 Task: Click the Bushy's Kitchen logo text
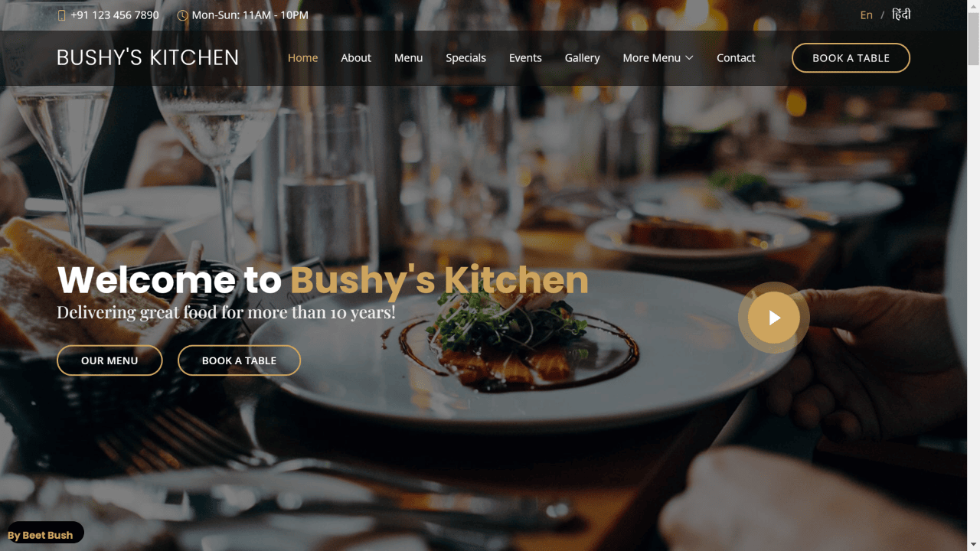pyautogui.click(x=148, y=58)
